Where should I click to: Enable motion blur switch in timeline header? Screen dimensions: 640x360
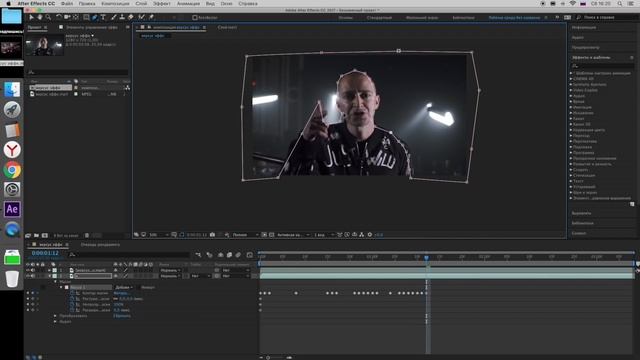pyautogui.click(x=238, y=255)
